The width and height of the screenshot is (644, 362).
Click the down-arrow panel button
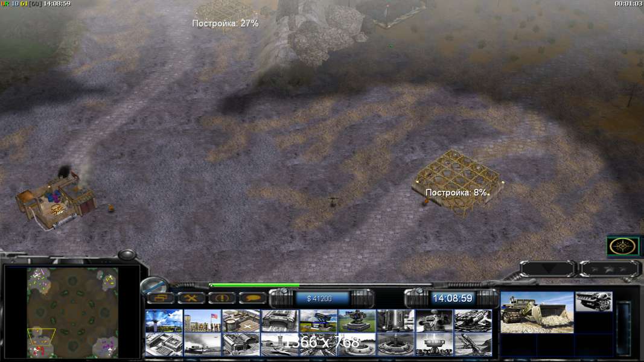click(548, 269)
